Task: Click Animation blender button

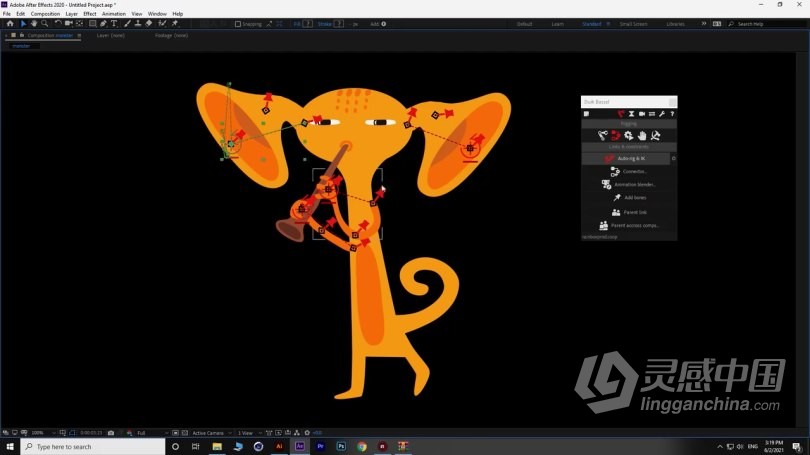Action: pyautogui.click(x=629, y=184)
